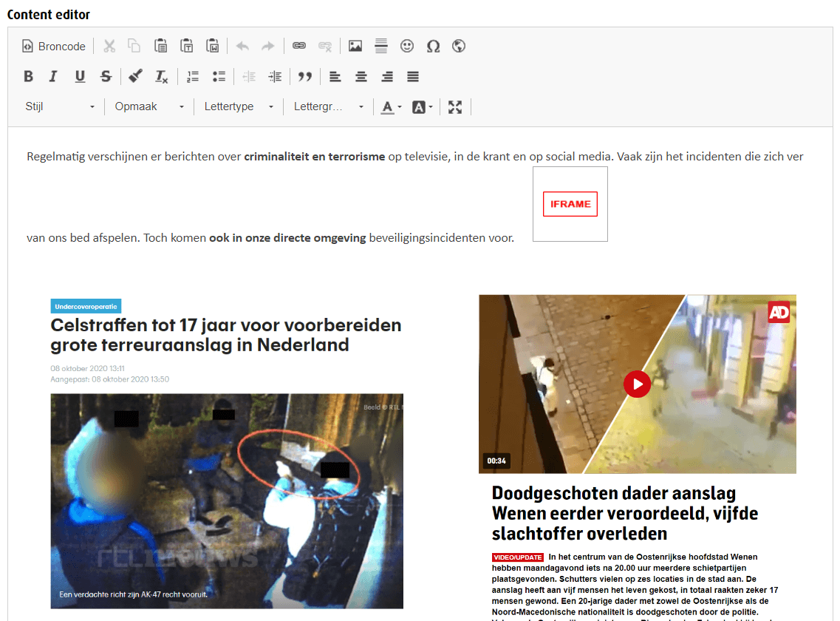Click the Decrease Indent icon

[248, 77]
